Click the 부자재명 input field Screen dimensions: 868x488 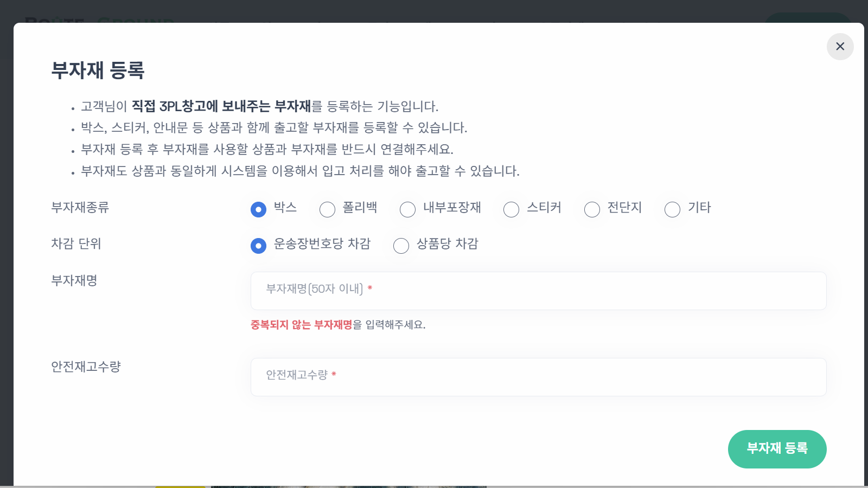click(538, 291)
